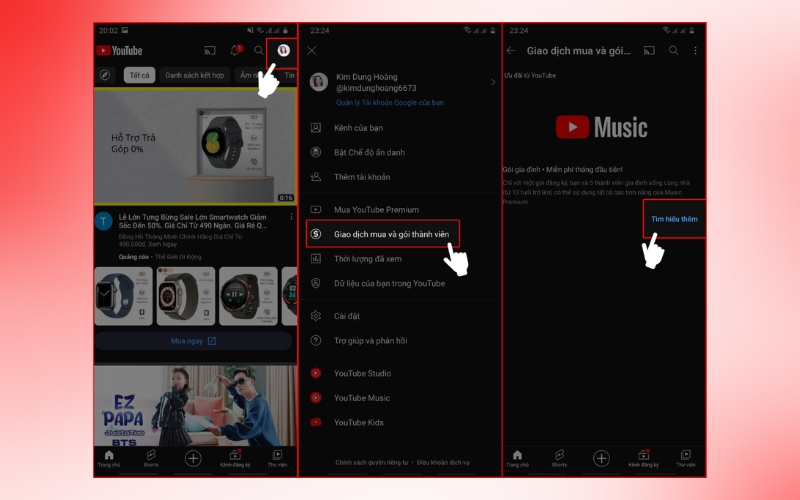Open the profile avatar on YouTube home
The height and width of the screenshot is (500, 800).
click(x=283, y=50)
